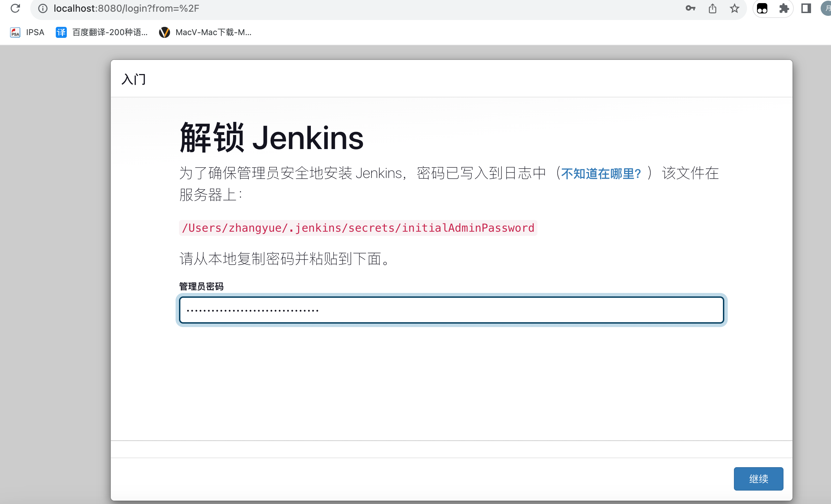Click the share page icon

coord(713,8)
